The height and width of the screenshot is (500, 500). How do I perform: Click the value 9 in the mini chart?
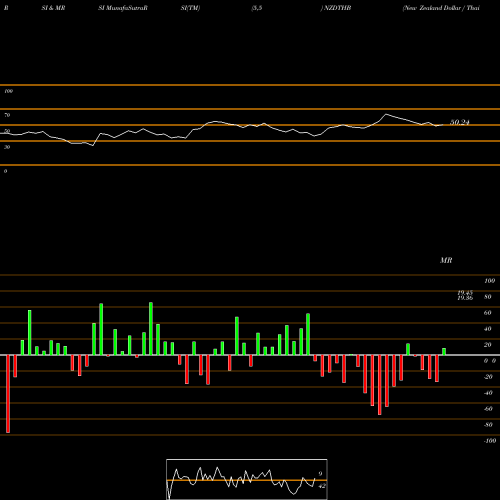coord(320,474)
